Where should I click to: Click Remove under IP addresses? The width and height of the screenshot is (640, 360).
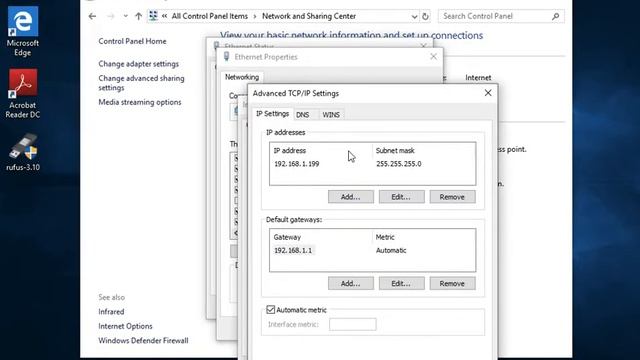[x=452, y=197]
